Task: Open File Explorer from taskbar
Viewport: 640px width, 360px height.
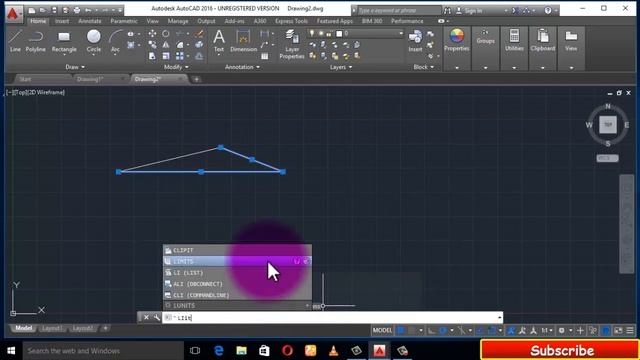Action: click(x=241, y=351)
